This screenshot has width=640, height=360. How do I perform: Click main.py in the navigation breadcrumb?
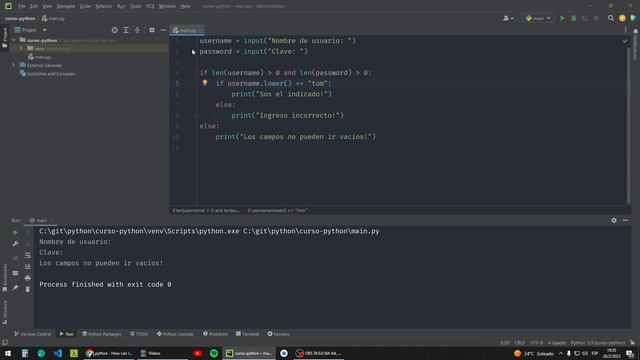53,18
